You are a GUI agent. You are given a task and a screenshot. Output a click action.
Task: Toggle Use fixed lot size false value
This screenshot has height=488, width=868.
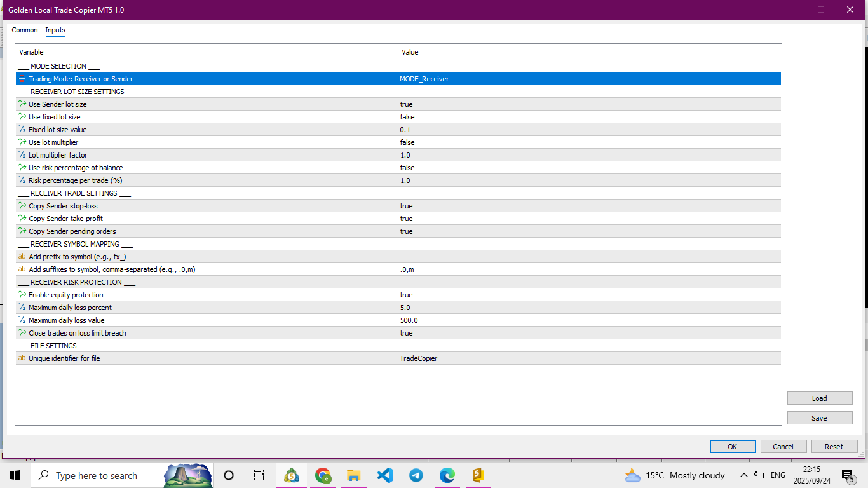(589, 117)
